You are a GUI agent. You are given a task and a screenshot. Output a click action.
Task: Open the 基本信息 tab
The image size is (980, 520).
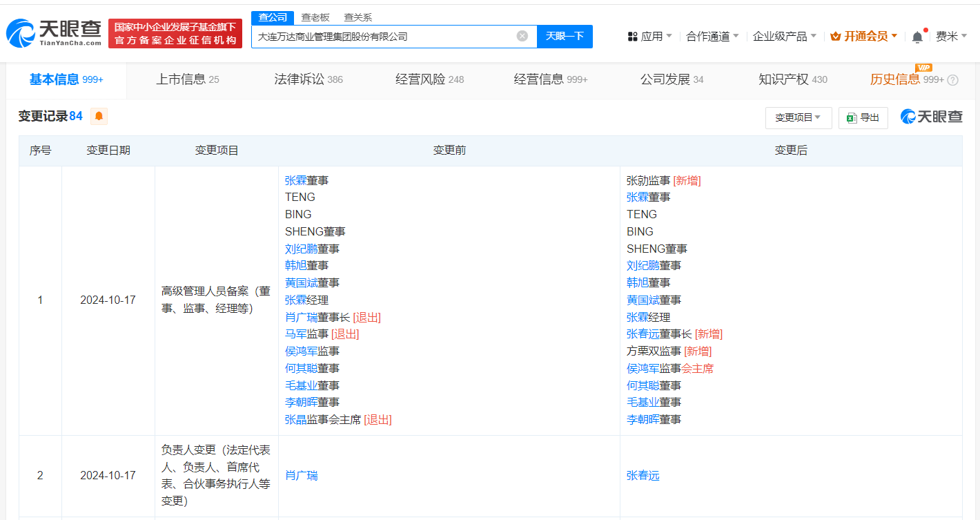pyautogui.click(x=66, y=79)
